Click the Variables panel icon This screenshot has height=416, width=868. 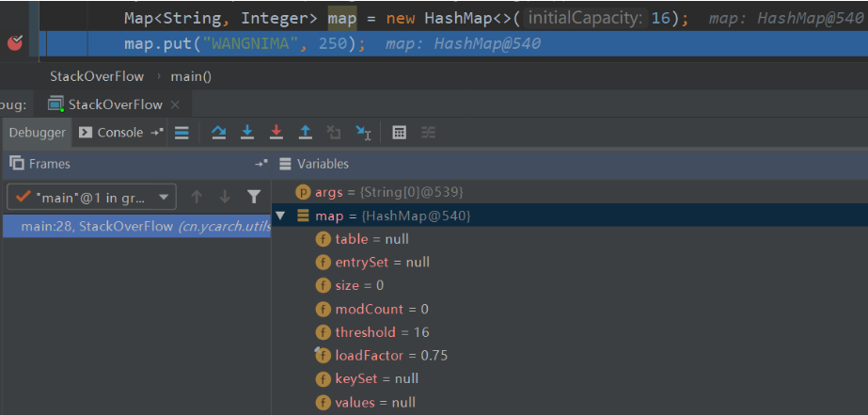click(285, 164)
